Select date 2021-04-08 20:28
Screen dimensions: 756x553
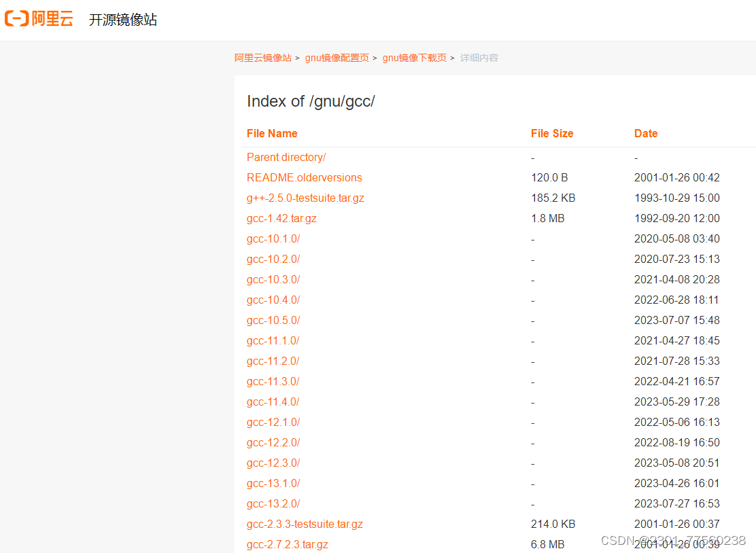(677, 279)
